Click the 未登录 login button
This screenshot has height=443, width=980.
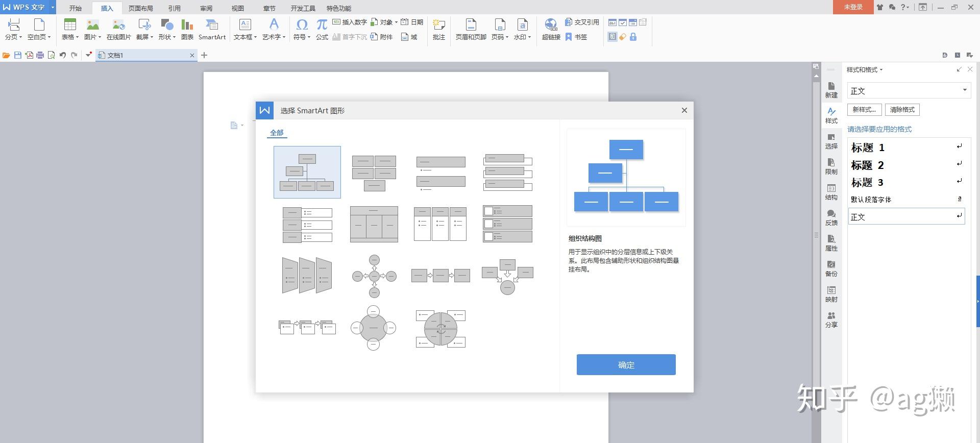tap(853, 7)
